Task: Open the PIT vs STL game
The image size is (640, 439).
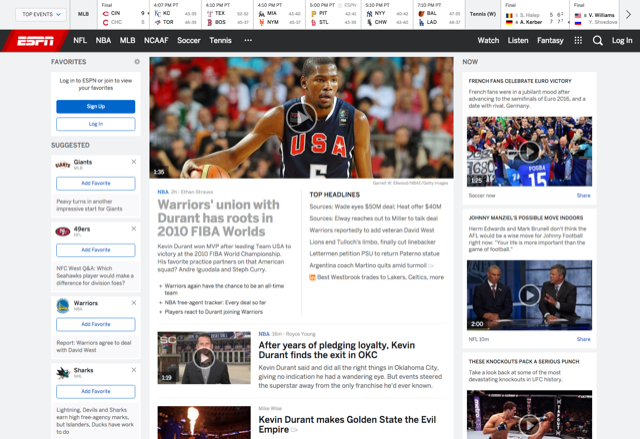Action: click(x=333, y=15)
